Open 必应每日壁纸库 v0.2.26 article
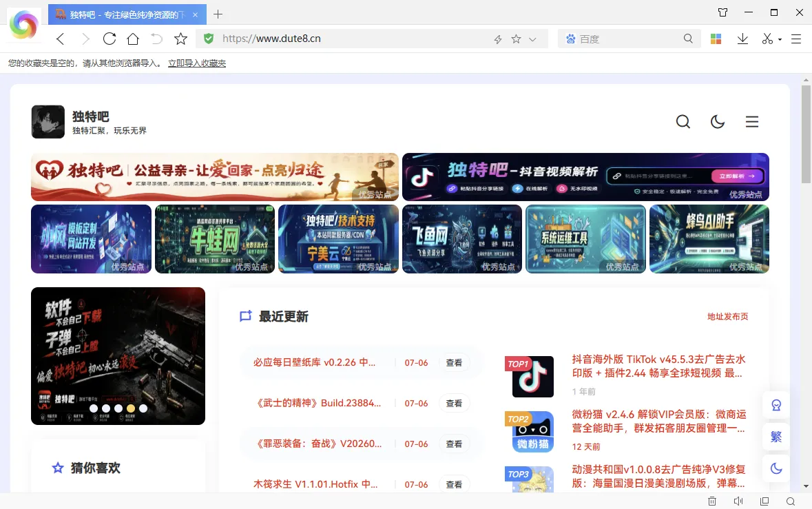The width and height of the screenshot is (812, 509). click(x=314, y=362)
